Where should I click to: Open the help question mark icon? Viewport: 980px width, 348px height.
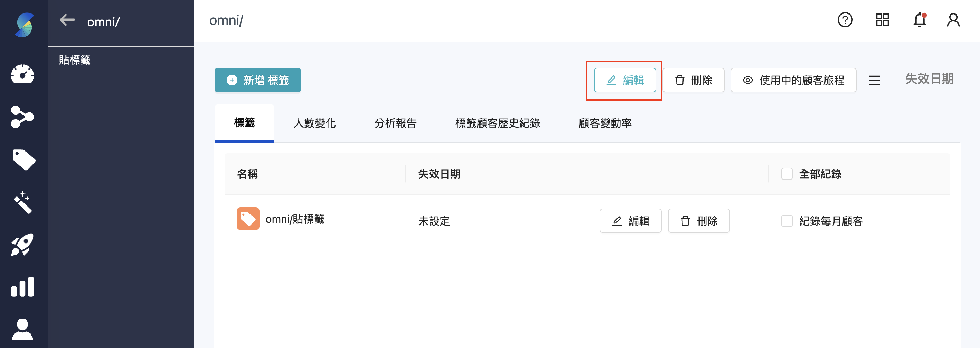point(845,20)
